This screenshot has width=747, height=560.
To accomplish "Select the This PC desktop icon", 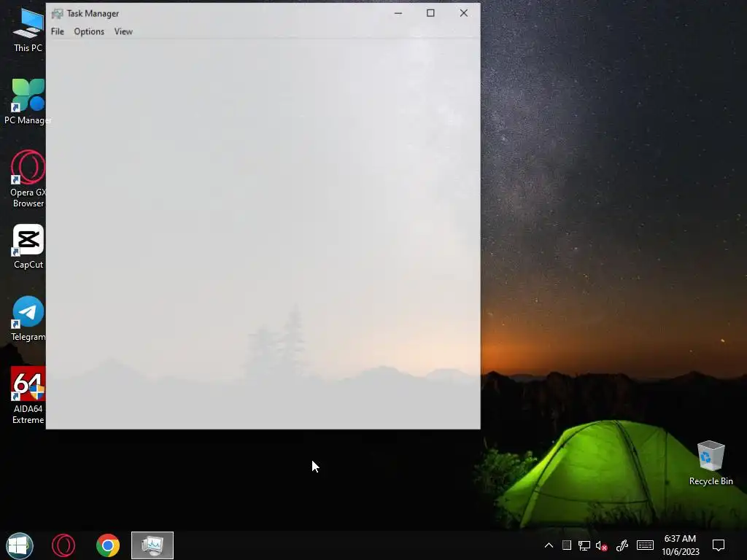I will coord(28,30).
